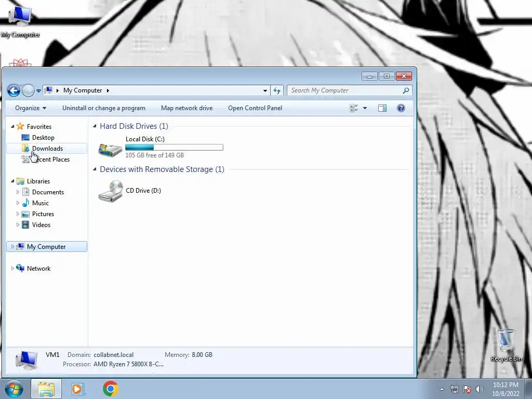Select the Documents library icon

[25, 192]
